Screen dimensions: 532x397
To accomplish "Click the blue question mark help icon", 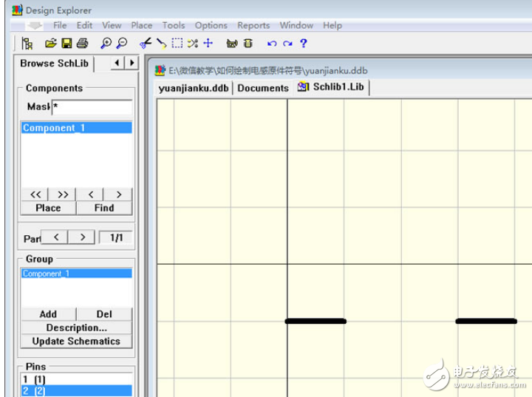I will tap(303, 44).
